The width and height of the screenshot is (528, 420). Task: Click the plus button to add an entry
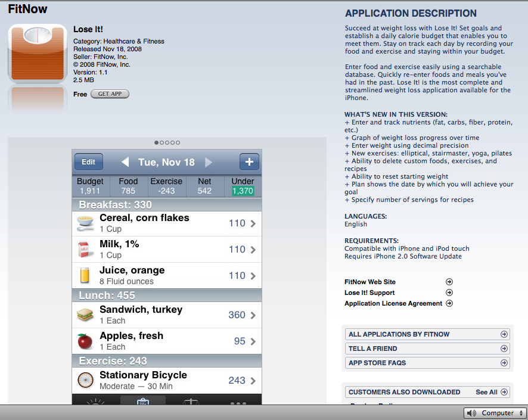click(249, 162)
